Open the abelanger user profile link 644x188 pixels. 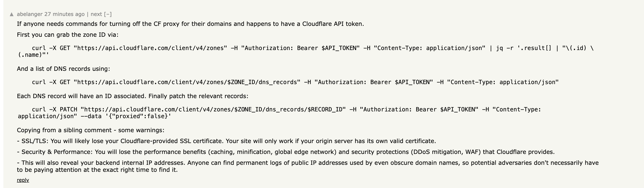coord(29,14)
